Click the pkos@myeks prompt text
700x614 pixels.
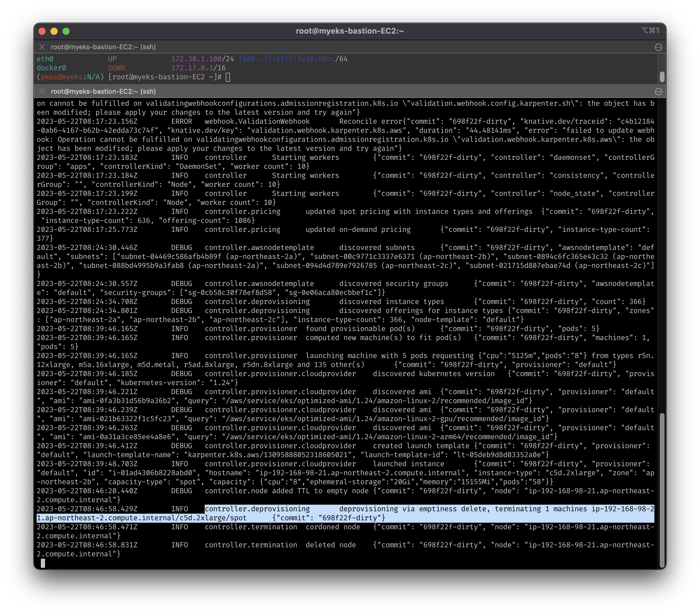point(62,77)
